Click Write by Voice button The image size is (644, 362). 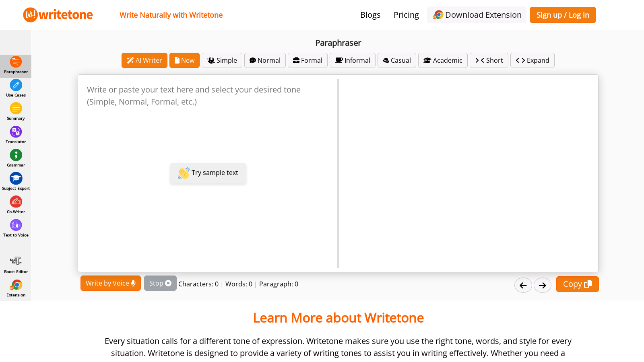click(x=111, y=283)
